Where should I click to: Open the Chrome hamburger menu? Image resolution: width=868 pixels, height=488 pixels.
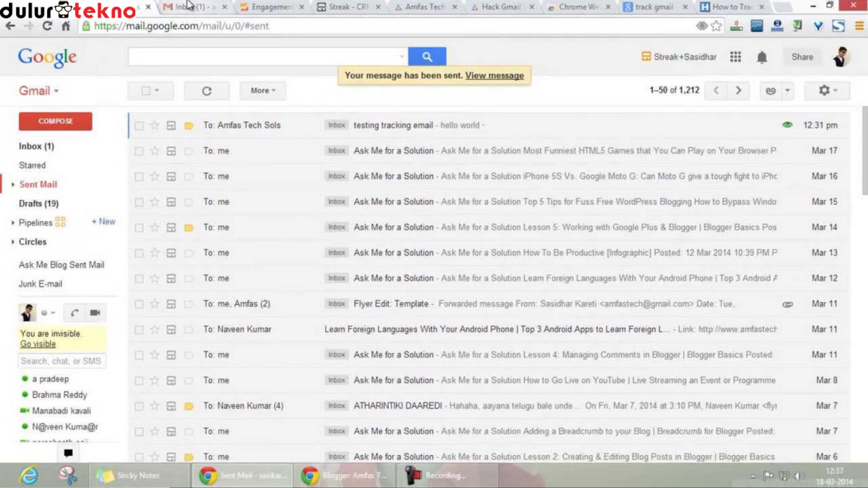tap(859, 26)
